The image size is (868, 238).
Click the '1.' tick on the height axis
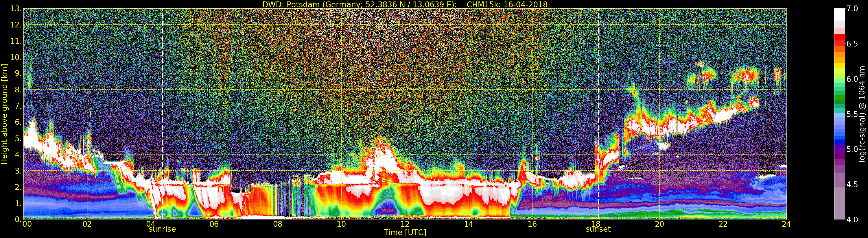coord(18,203)
